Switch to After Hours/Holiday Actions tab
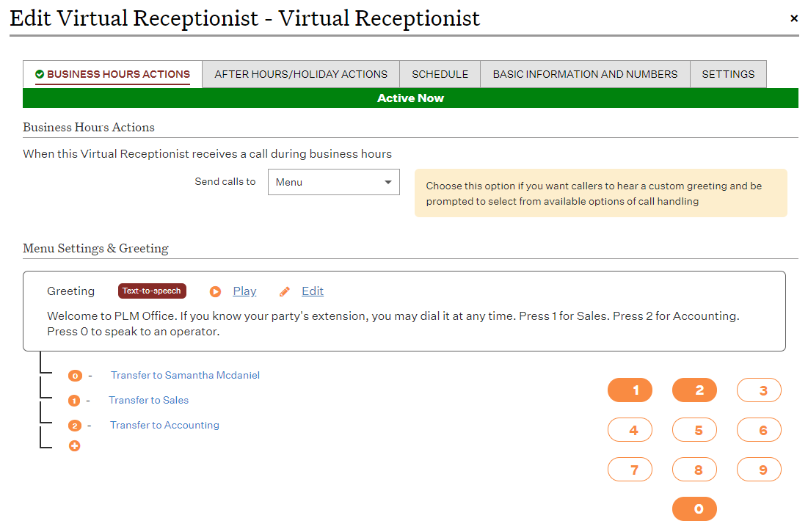 click(x=301, y=74)
